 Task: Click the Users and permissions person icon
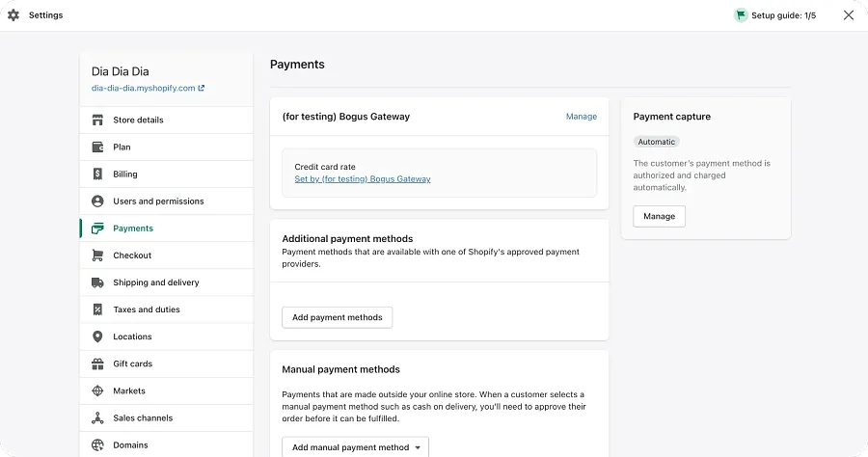click(97, 201)
